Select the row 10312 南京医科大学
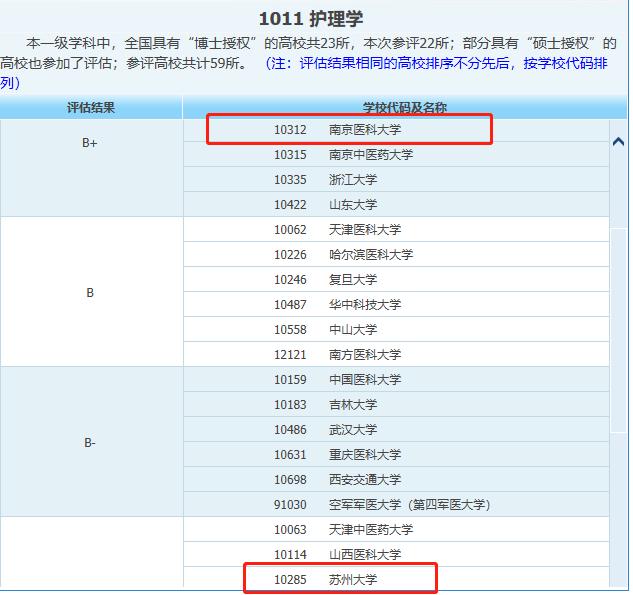 (x=396, y=130)
